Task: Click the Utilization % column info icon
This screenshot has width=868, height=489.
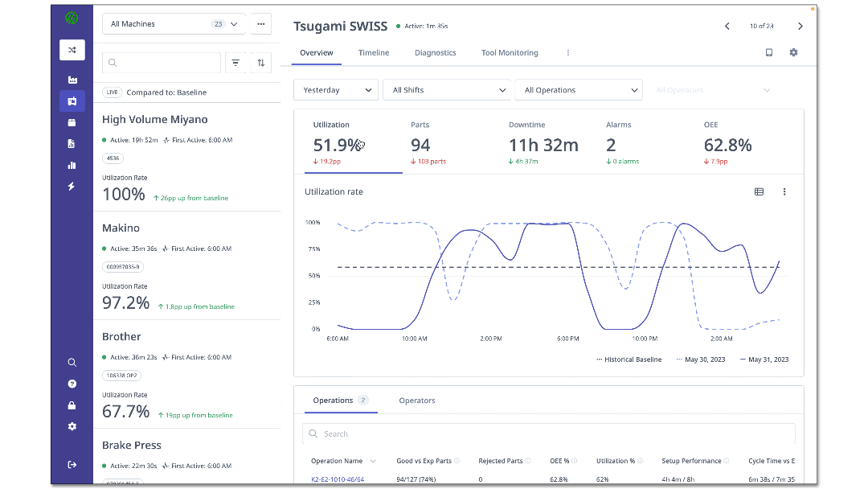Action: 641,461
